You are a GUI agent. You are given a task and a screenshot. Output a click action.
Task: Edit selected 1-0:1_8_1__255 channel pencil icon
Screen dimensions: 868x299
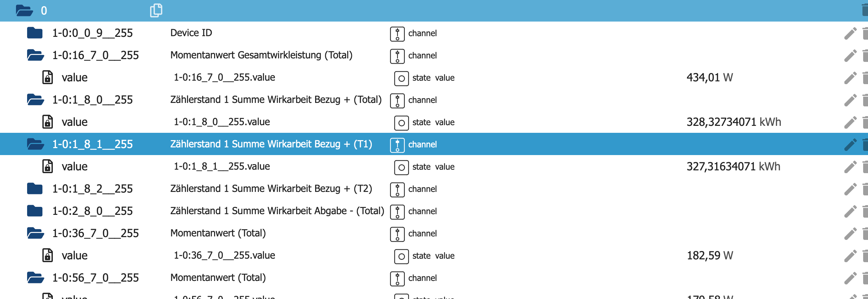[850, 145]
